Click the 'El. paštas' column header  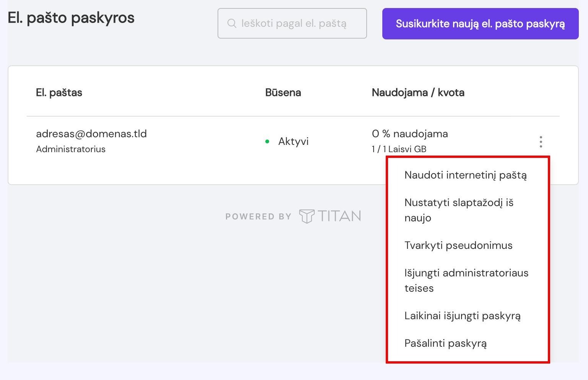point(59,93)
